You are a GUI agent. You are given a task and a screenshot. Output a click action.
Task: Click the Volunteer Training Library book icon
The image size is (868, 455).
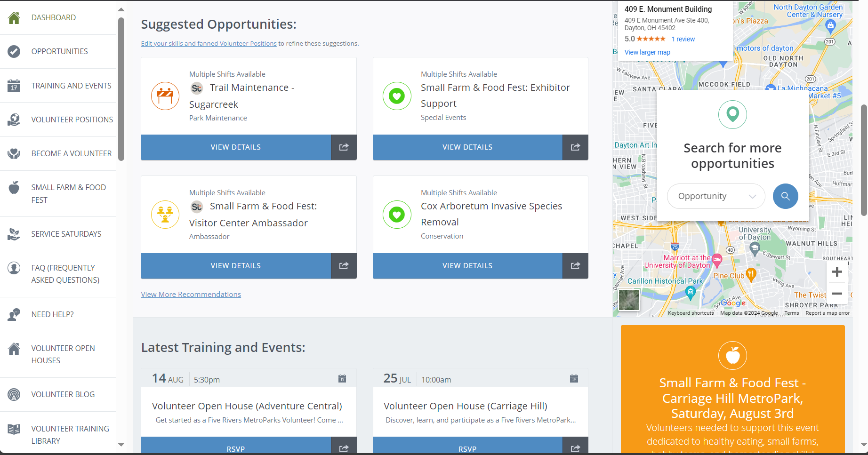14,429
